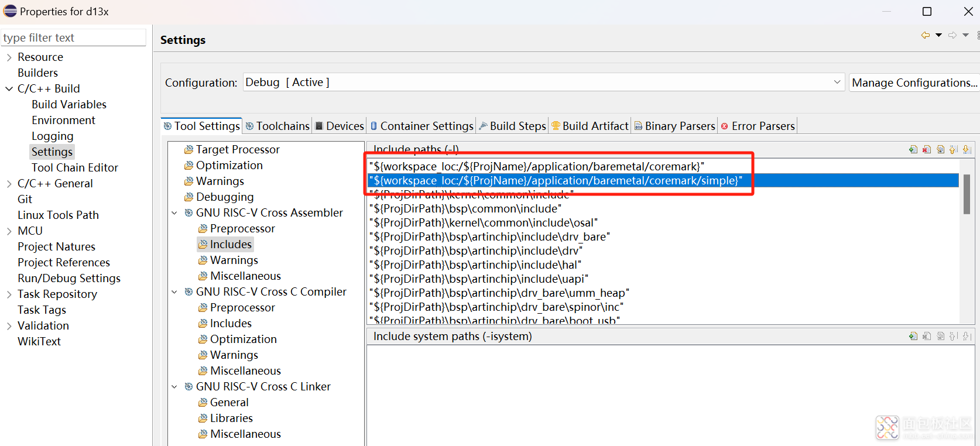This screenshot has height=446, width=980.
Task: Click the yellow Back navigation arrow
Action: pyautogui.click(x=926, y=35)
